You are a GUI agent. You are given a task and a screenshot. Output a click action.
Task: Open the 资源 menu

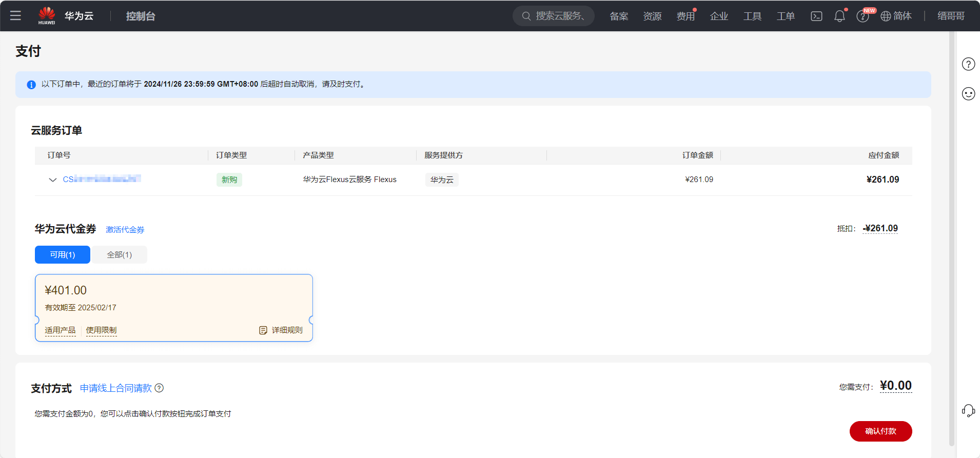point(652,16)
